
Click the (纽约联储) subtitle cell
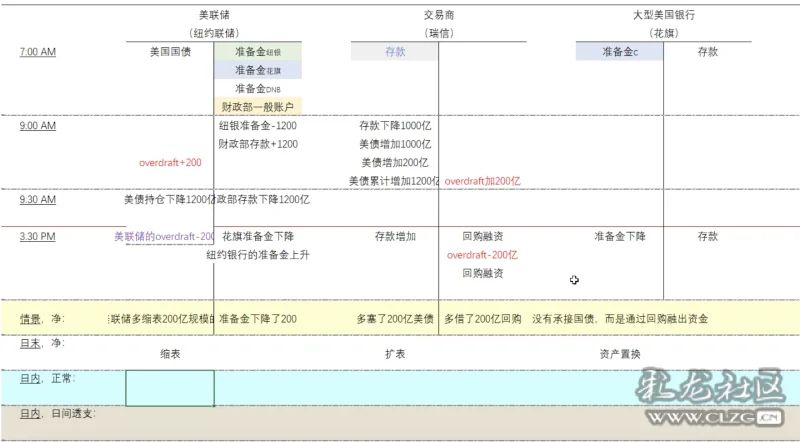tap(214, 33)
